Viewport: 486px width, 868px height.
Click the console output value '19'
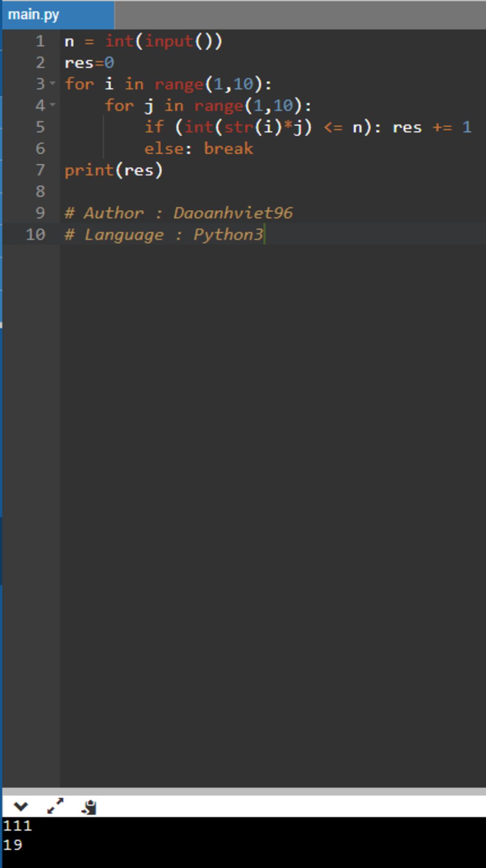[x=13, y=845]
